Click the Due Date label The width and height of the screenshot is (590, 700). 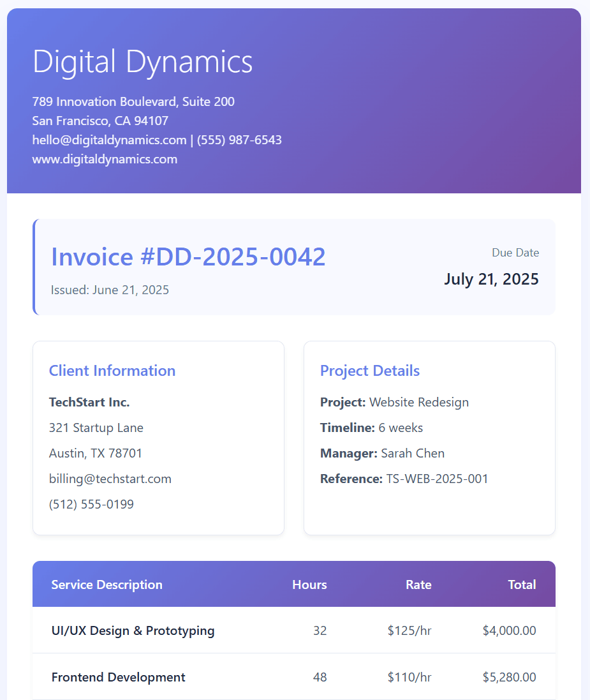tap(515, 253)
